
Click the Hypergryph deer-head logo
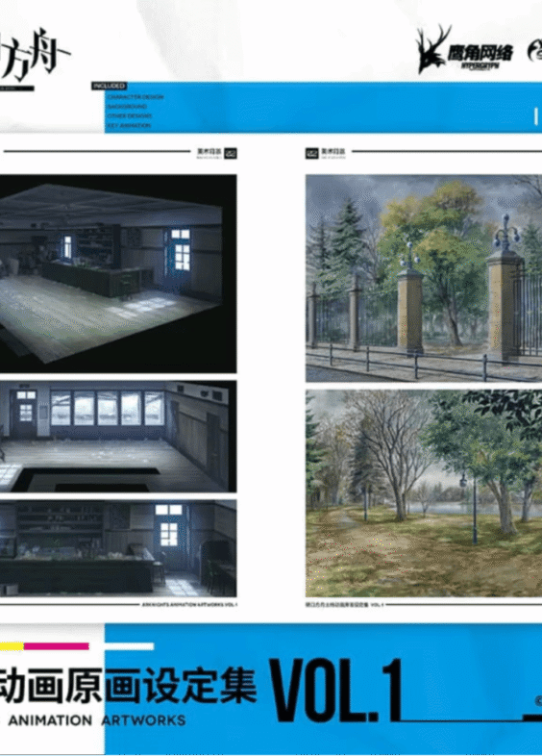[432, 49]
